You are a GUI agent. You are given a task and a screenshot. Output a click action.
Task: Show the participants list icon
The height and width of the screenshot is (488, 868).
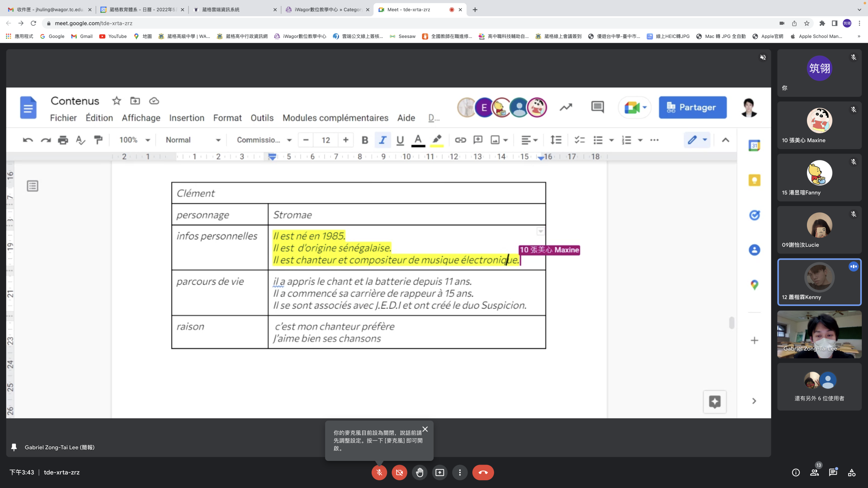(814, 472)
